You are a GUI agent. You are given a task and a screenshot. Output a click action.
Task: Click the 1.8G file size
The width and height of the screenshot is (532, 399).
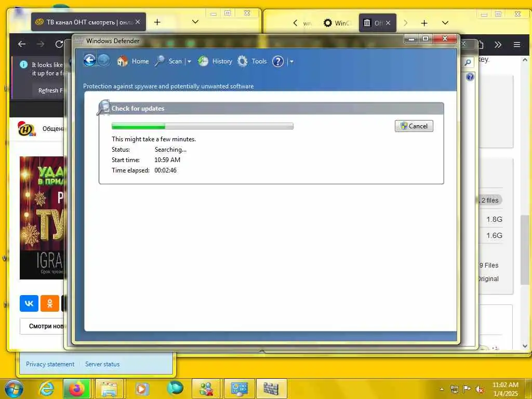495,220
